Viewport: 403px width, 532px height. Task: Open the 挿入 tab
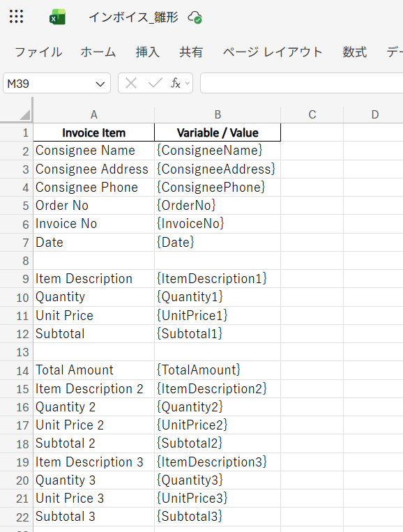tap(148, 52)
